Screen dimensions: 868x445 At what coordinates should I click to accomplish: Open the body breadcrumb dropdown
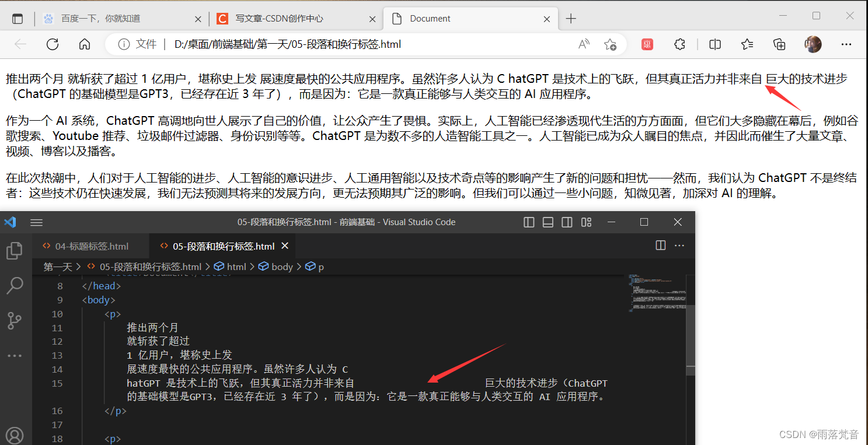click(x=282, y=267)
